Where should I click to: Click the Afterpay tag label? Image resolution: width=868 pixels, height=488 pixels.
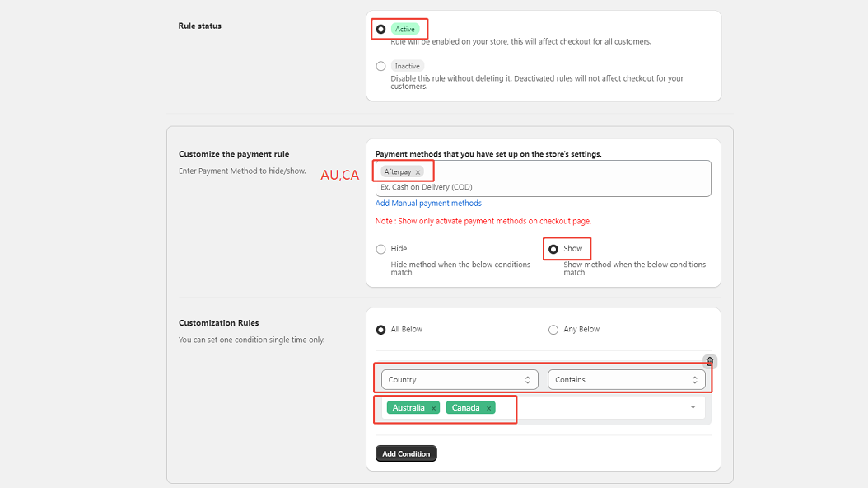(x=397, y=172)
